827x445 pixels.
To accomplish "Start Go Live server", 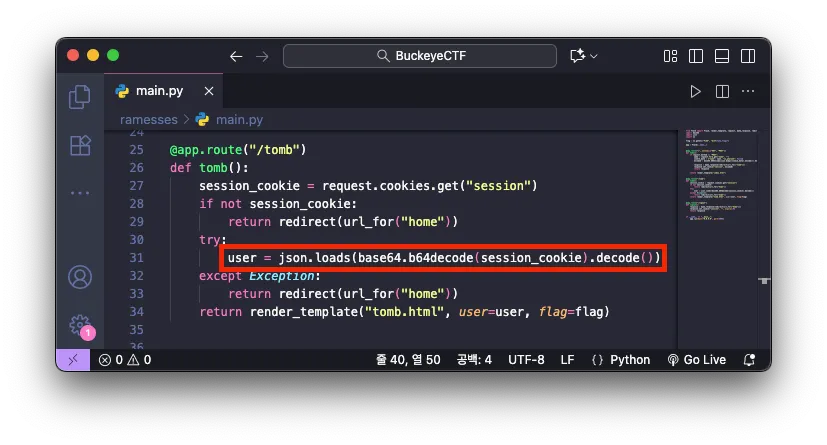I will coord(696,360).
